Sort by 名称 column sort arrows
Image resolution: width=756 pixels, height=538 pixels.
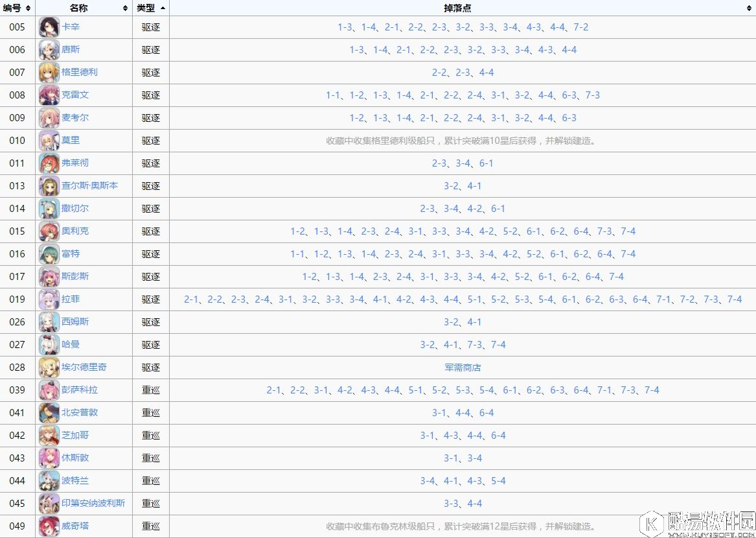(x=125, y=8)
